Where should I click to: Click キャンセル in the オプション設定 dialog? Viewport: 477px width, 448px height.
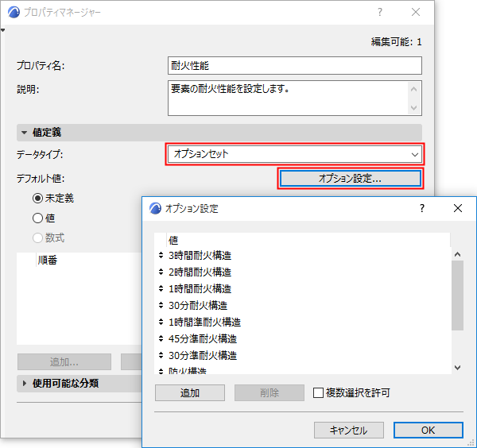pyautogui.click(x=349, y=430)
